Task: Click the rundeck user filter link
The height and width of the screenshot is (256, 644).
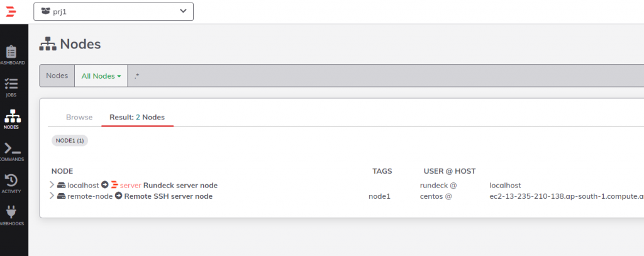Action: 435,185
